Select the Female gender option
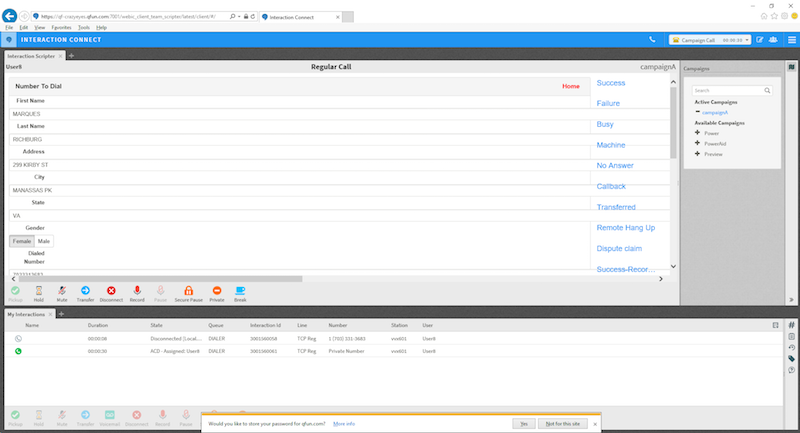 pyautogui.click(x=22, y=241)
